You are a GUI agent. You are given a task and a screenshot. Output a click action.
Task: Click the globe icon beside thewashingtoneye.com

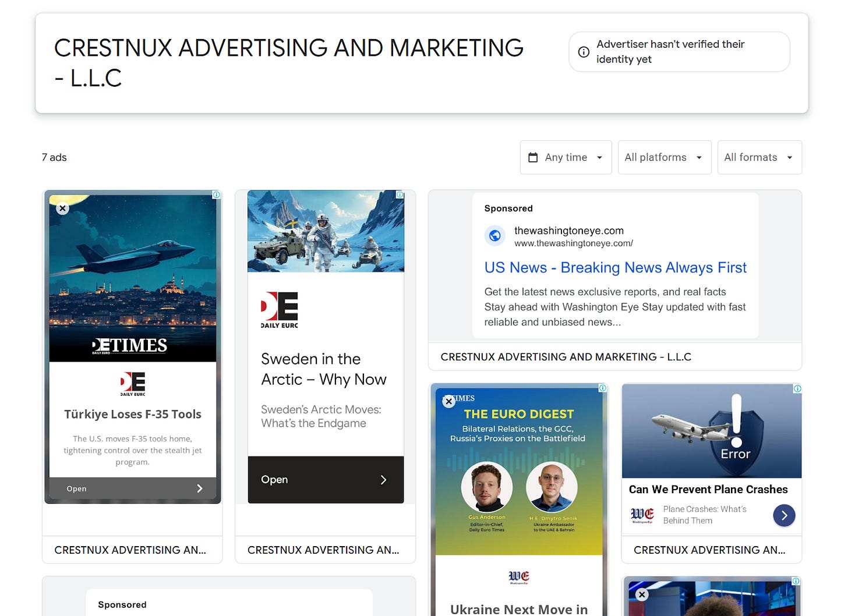click(494, 236)
